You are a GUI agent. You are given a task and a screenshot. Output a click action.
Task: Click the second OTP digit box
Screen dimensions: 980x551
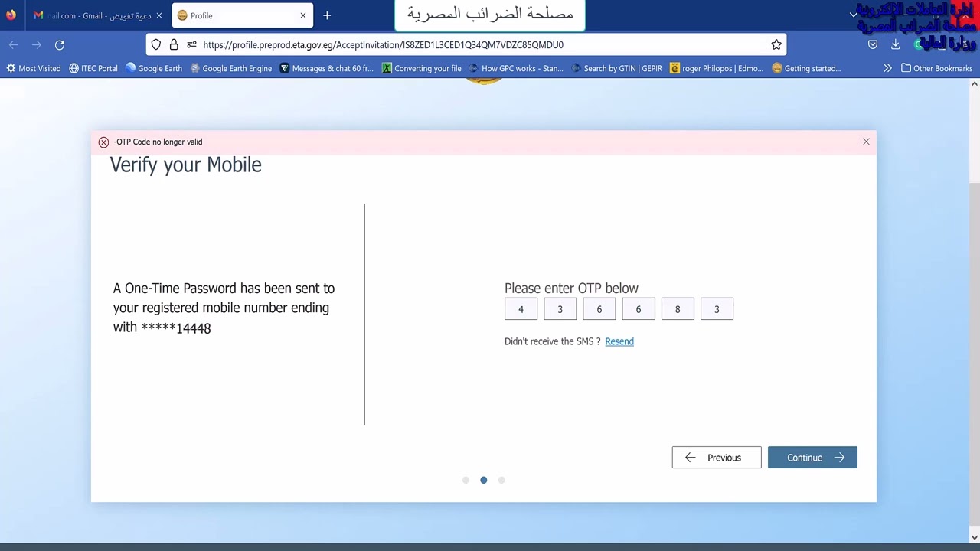point(560,309)
